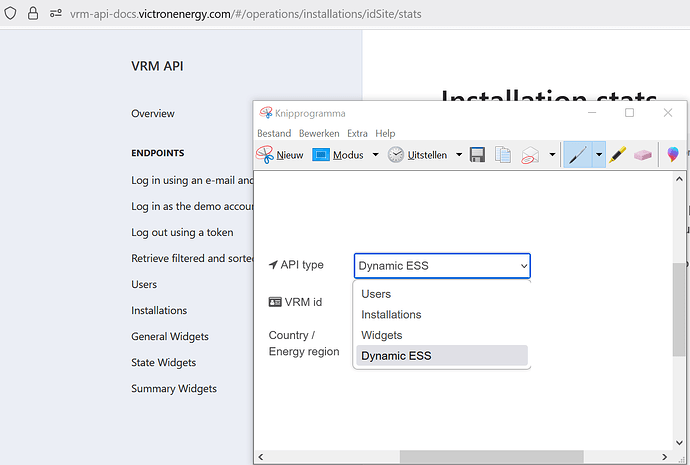Click the scroll left arrow in Knipprogramma
This screenshot has width=690, height=465.
pyautogui.click(x=261, y=457)
